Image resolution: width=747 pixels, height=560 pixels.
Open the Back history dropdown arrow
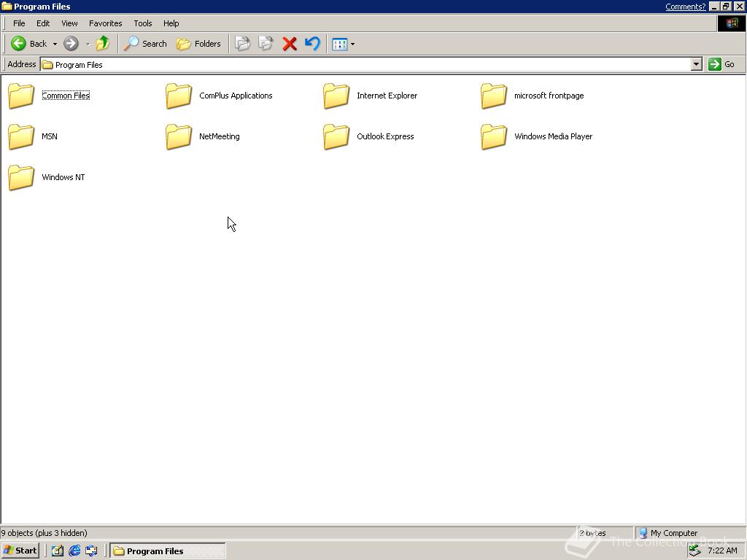pos(55,44)
